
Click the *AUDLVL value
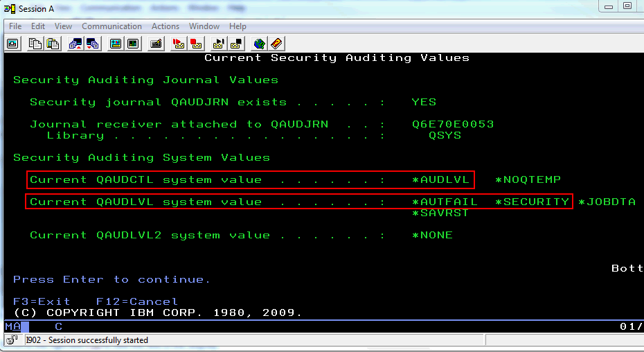tap(440, 179)
